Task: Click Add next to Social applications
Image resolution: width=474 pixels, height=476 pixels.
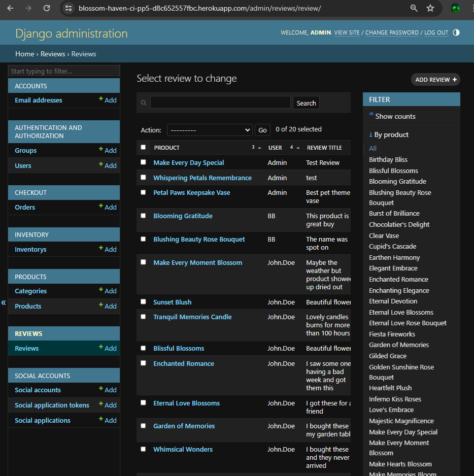Action: pyautogui.click(x=108, y=420)
